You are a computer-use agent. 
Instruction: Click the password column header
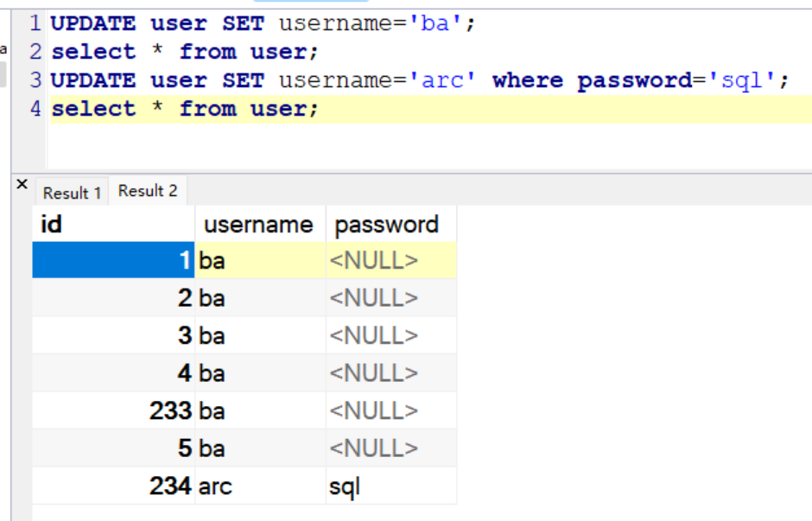(x=391, y=225)
